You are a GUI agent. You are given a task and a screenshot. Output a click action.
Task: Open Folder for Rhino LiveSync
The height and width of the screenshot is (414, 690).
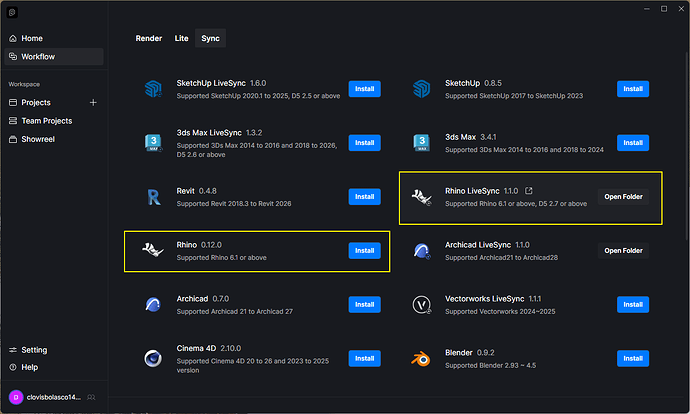point(623,197)
